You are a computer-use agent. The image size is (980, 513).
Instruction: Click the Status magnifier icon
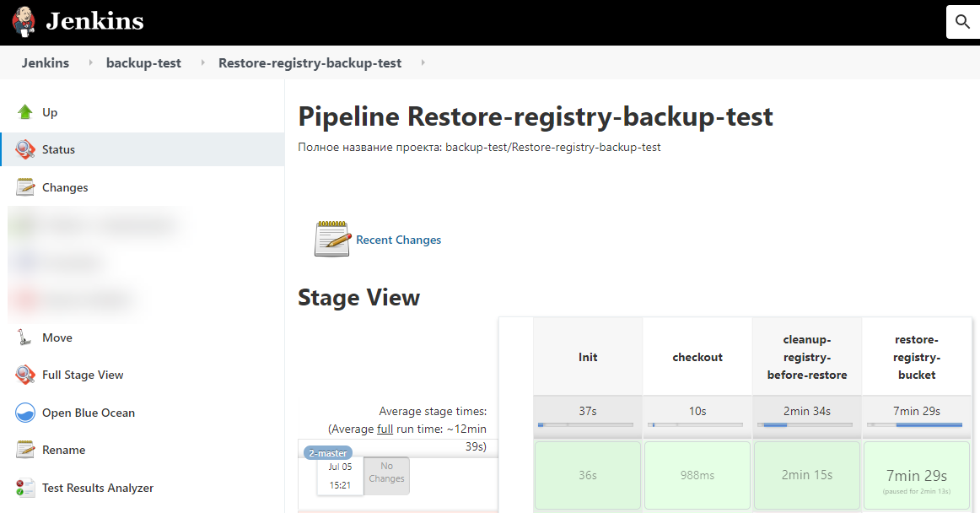pos(25,149)
